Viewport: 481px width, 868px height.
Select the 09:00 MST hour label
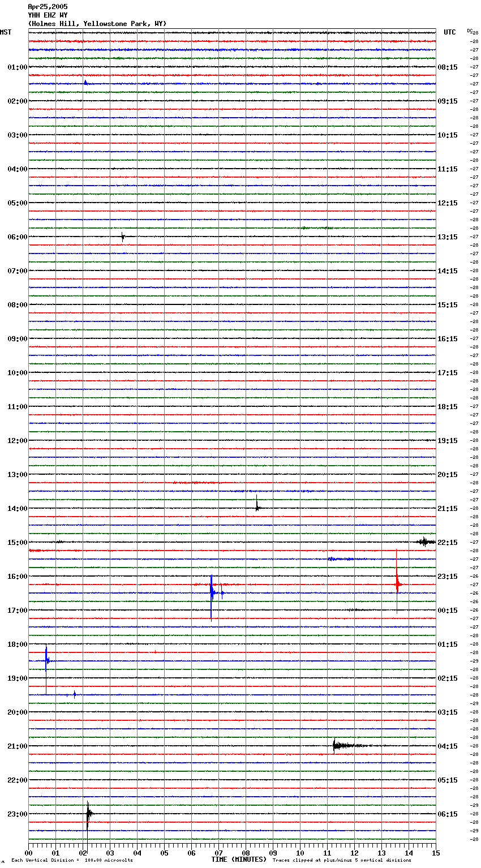[17, 339]
